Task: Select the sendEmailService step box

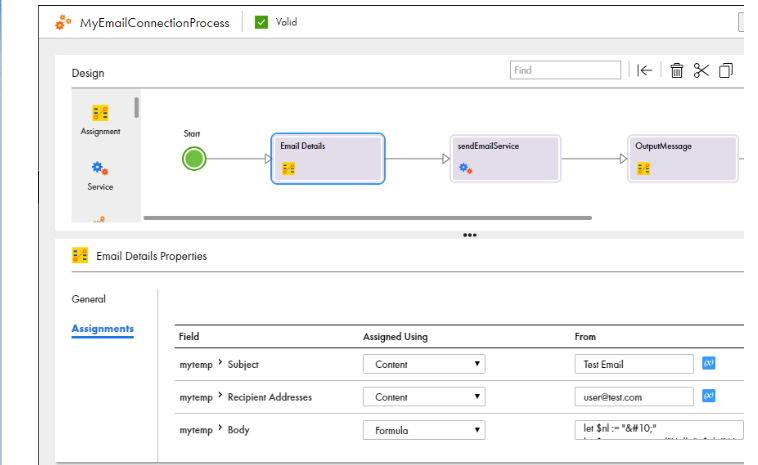Action: point(505,159)
